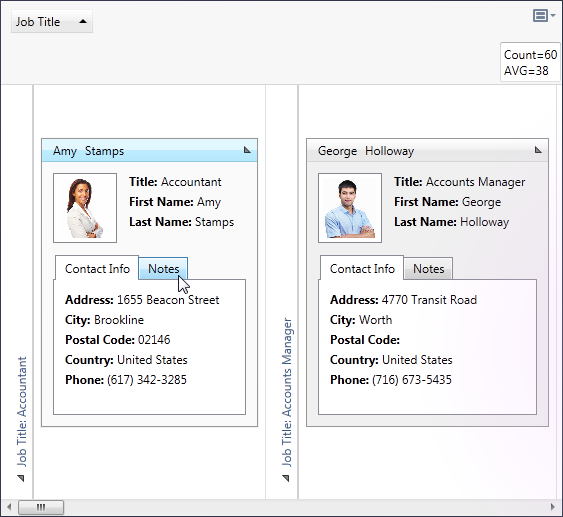Click First Name: George field
The image size is (563, 517).
coord(447,202)
